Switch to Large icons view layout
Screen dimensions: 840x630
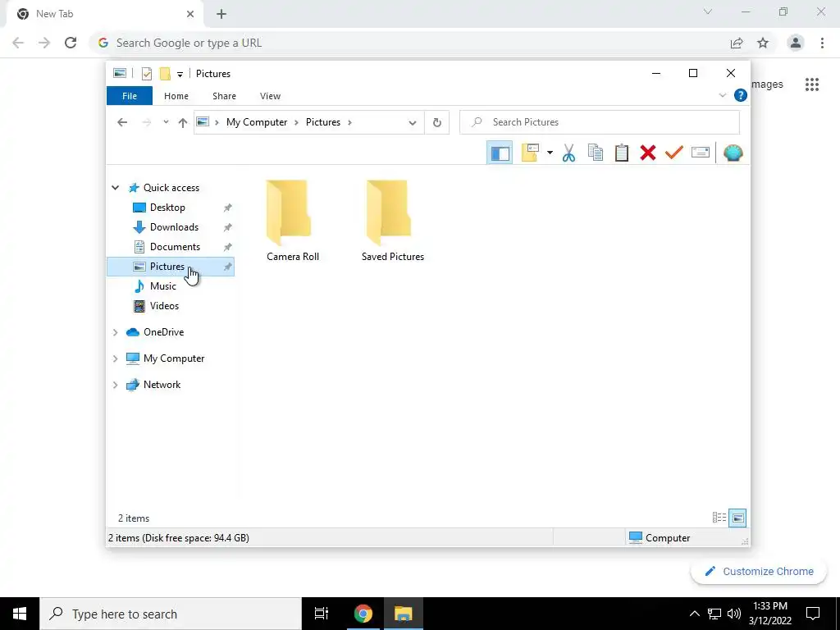(737, 518)
